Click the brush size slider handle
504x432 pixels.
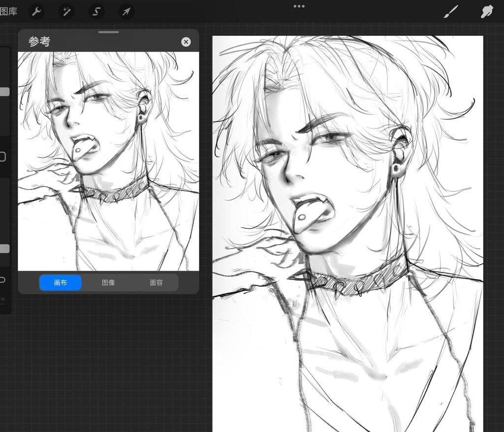click(4, 92)
